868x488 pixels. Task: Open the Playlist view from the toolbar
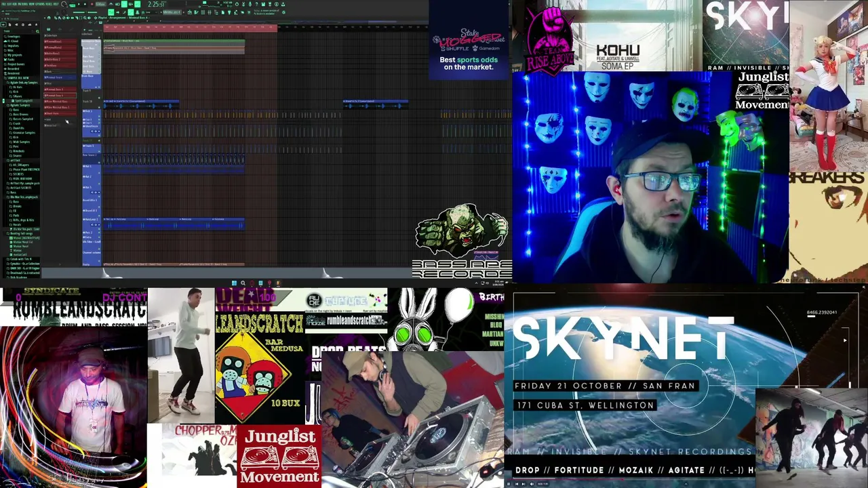190,12
